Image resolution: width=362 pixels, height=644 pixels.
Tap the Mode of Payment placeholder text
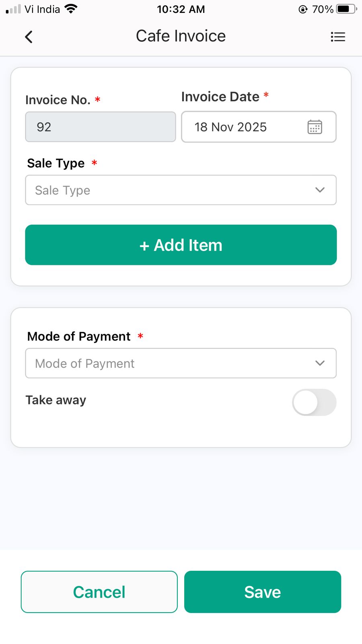pos(85,363)
